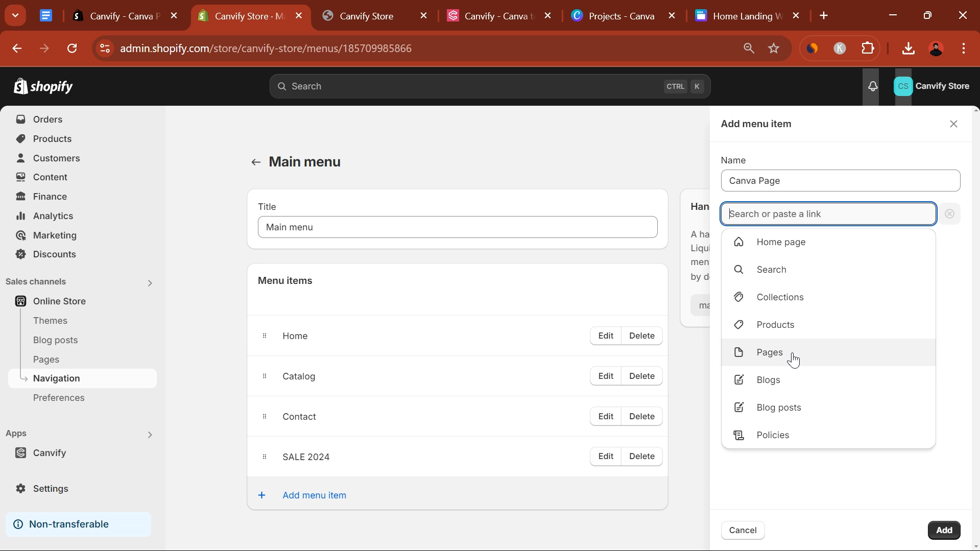Open the tab search dropdown

(x=15, y=15)
